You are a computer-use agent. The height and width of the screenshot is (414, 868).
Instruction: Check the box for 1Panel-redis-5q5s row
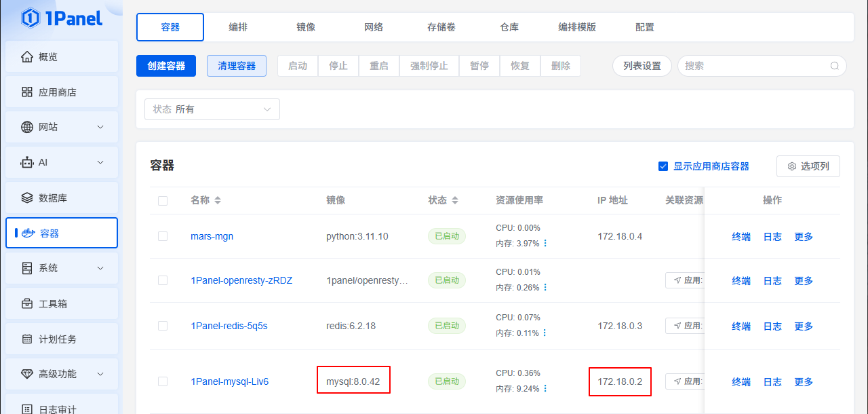tap(163, 326)
